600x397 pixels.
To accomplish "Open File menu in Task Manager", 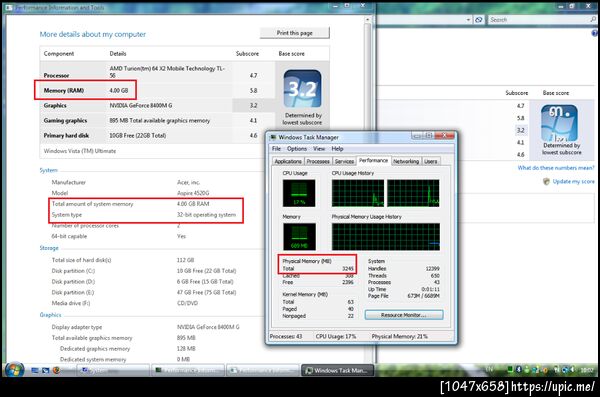I will pos(276,149).
